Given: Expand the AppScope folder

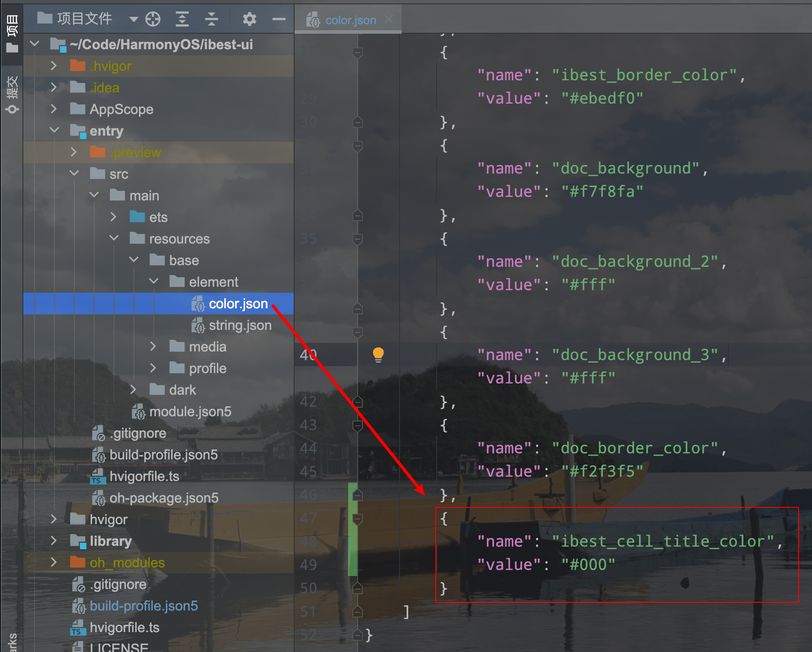Looking at the screenshot, I should [x=54, y=109].
